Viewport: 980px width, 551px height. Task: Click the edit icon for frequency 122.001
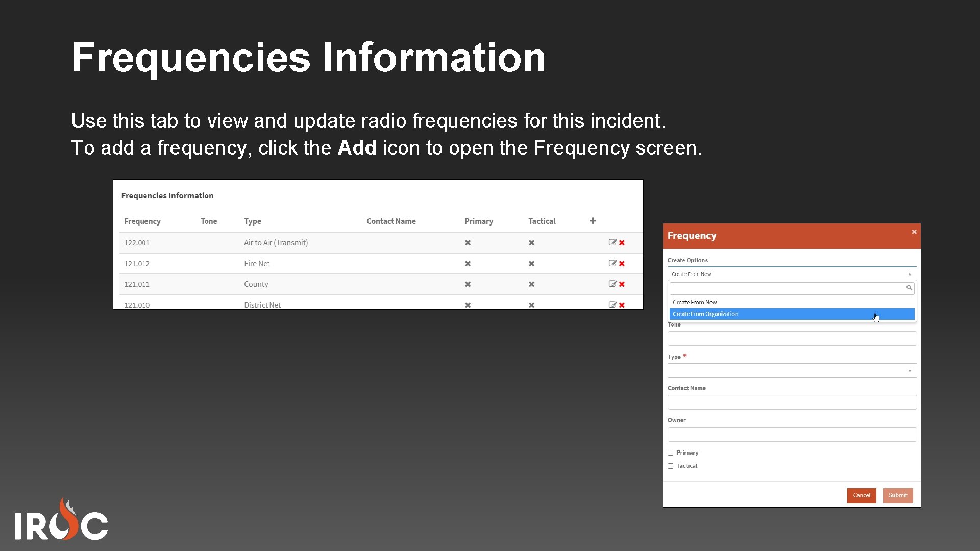[x=612, y=242]
